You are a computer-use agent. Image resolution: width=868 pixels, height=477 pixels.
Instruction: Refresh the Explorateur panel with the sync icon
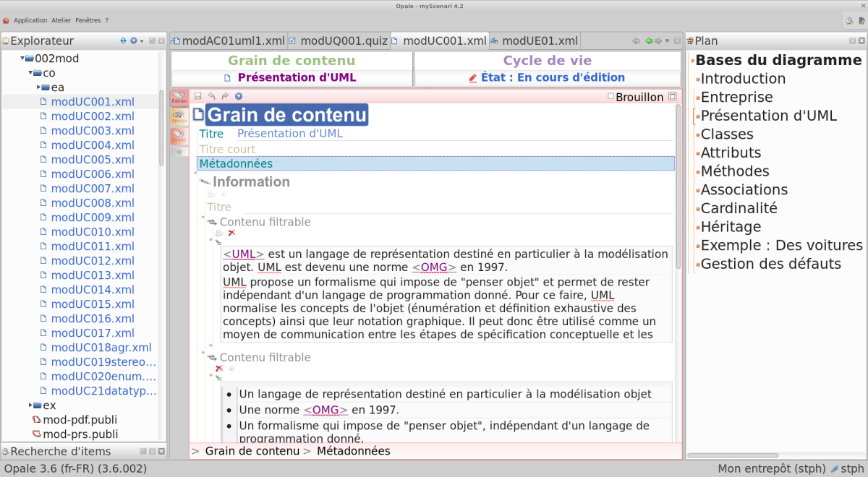[123, 41]
